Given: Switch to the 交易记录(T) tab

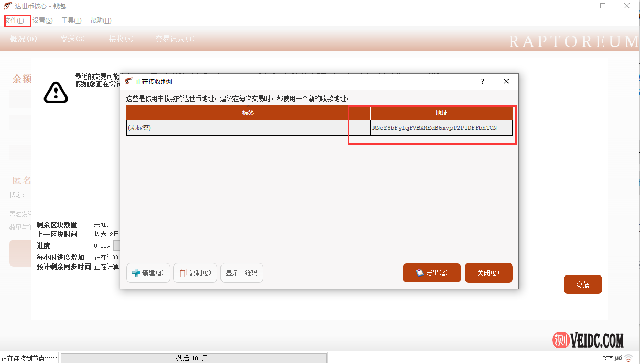Looking at the screenshot, I should point(175,39).
